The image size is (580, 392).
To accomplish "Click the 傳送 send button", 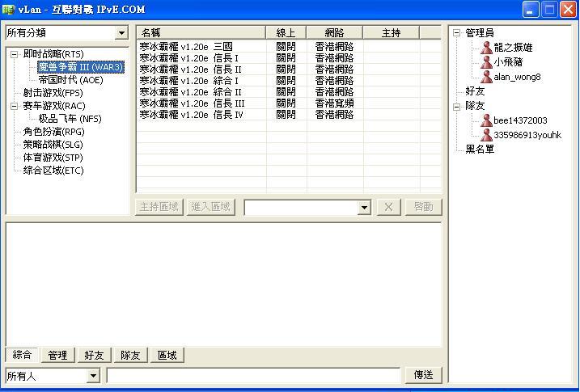I will coord(424,375).
